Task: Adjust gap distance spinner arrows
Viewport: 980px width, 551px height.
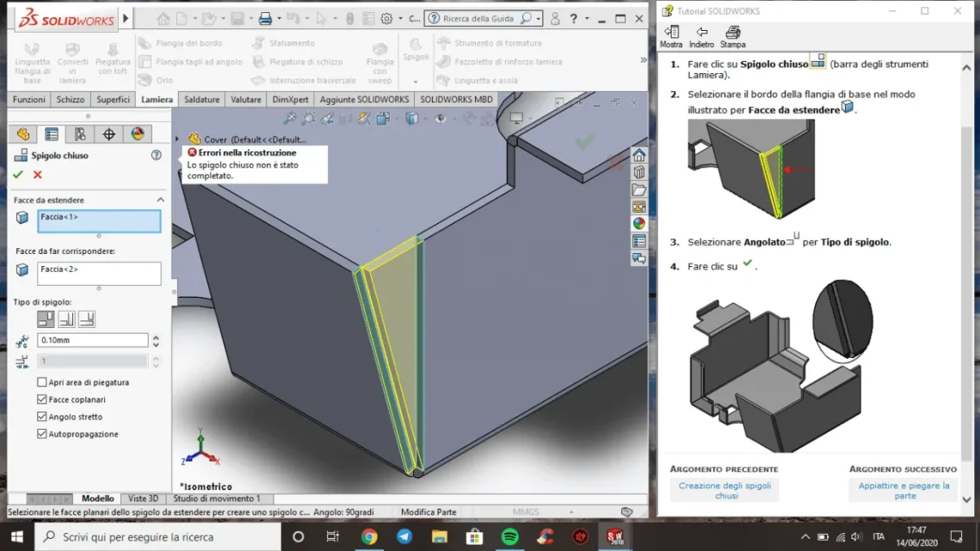Action: (156, 340)
